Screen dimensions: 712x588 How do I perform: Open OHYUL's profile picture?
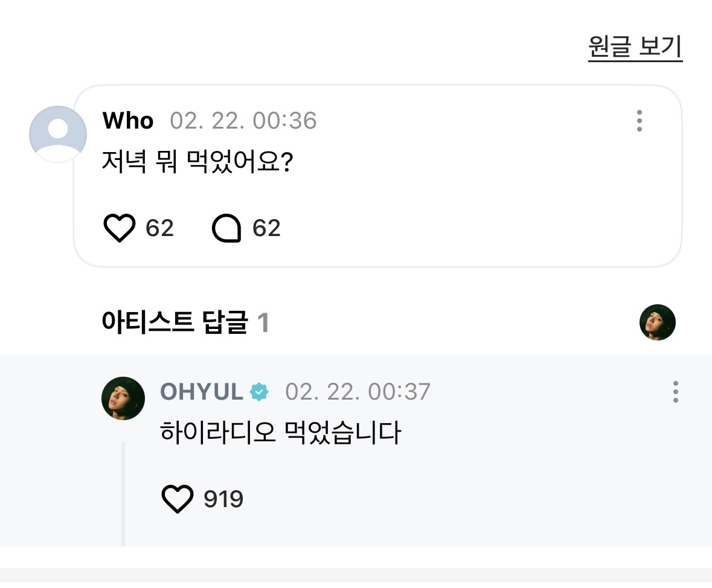point(123,398)
